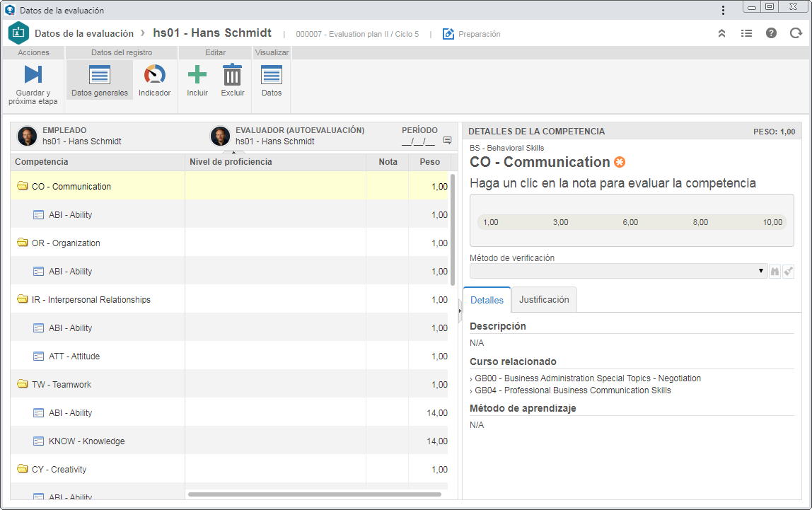Screen dimensions: 812x510
Task: Click Guardar y próxima etapa icon
Action: (33, 74)
